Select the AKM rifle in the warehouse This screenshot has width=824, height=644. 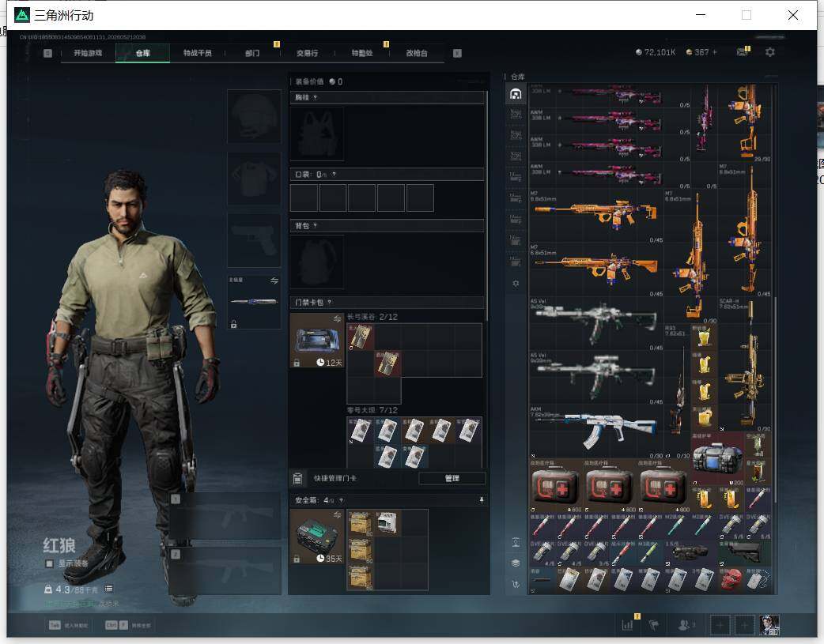pyautogui.click(x=596, y=430)
